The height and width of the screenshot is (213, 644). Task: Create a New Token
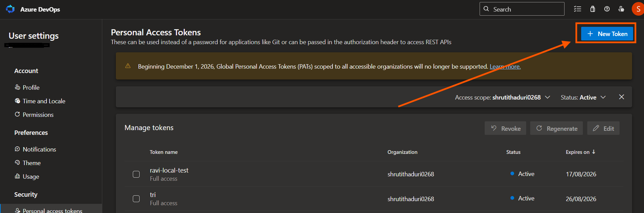(x=607, y=34)
